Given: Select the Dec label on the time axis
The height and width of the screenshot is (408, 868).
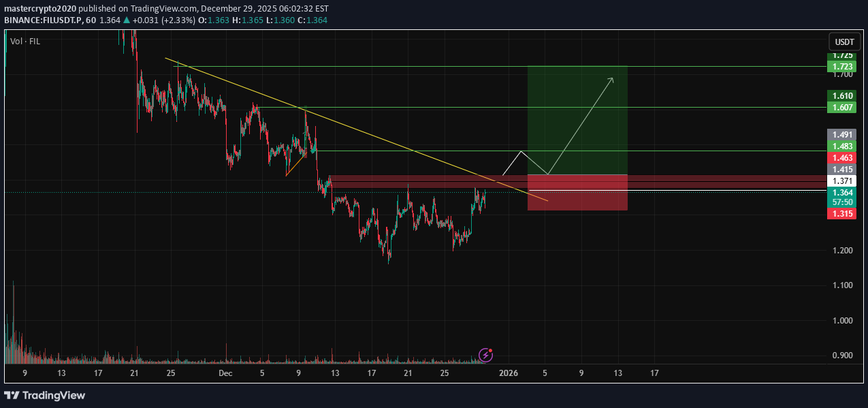Looking at the screenshot, I should click(x=225, y=373).
